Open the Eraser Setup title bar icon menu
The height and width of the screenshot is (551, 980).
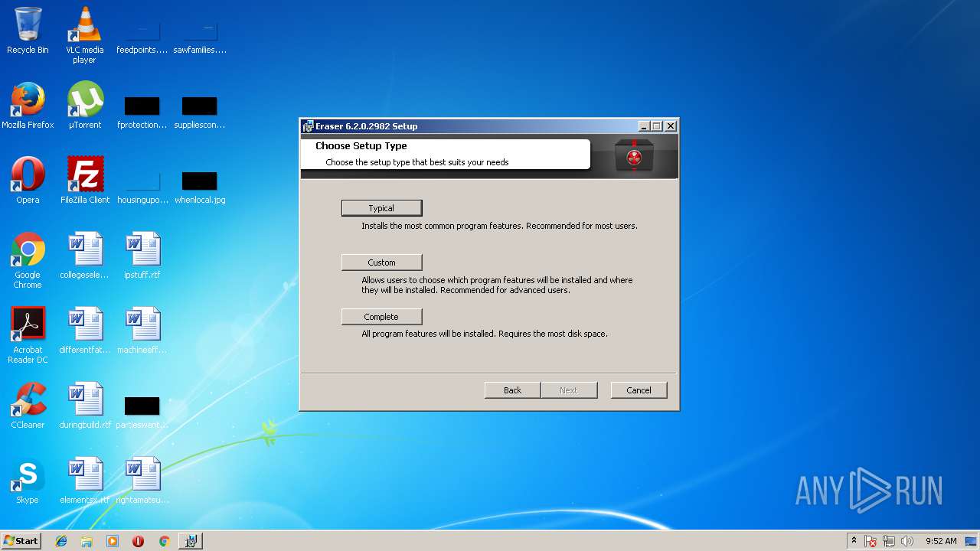tap(308, 126)
